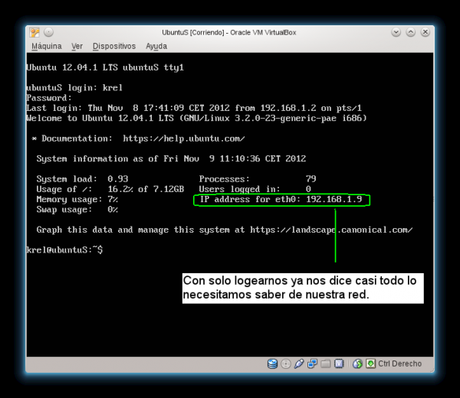Click the round button beside the window icon

coord(49,32)
